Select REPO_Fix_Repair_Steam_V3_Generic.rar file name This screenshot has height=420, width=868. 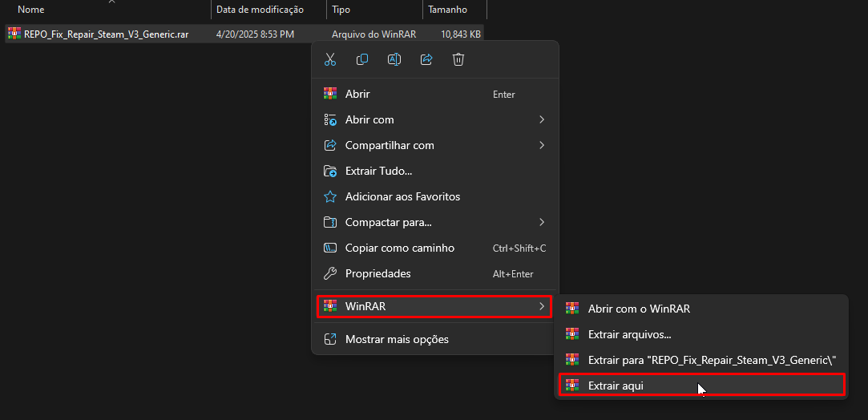click(x=107, y=34)
